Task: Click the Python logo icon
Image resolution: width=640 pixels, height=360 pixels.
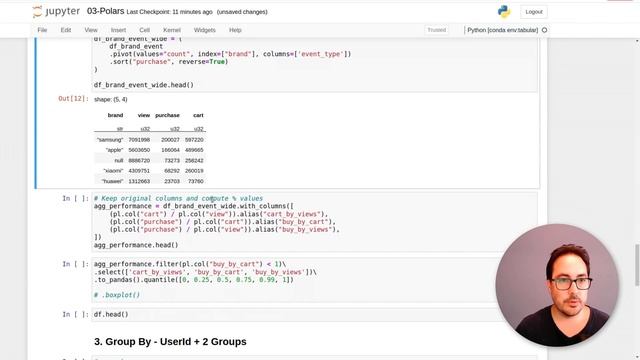Action: point(504,11)
